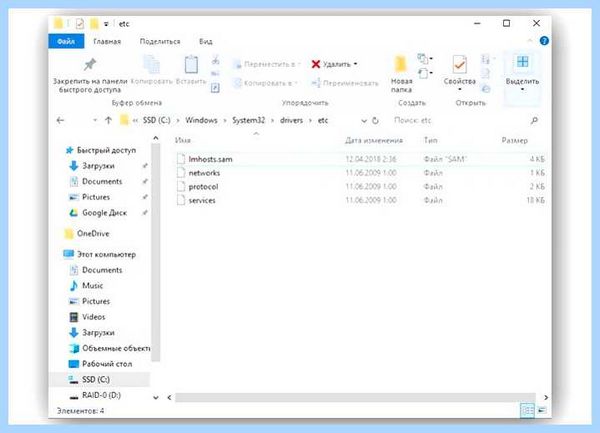Select the protocol file
600x433 pixels.
[x=360, y=187]
